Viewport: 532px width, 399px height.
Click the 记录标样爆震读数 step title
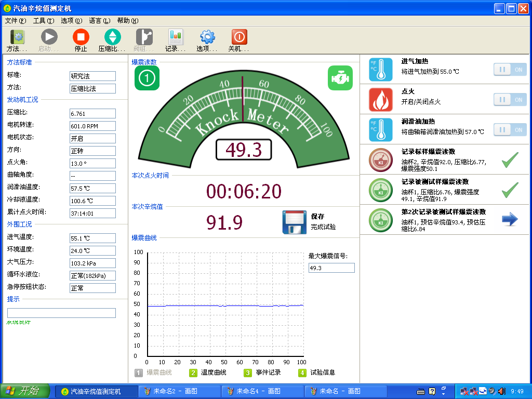[x=428, y=152]
